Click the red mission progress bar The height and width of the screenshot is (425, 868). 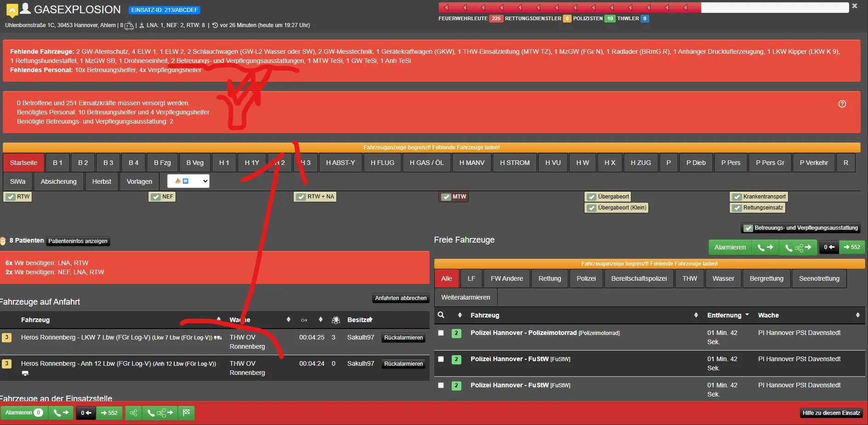click(x=570, y=7)
